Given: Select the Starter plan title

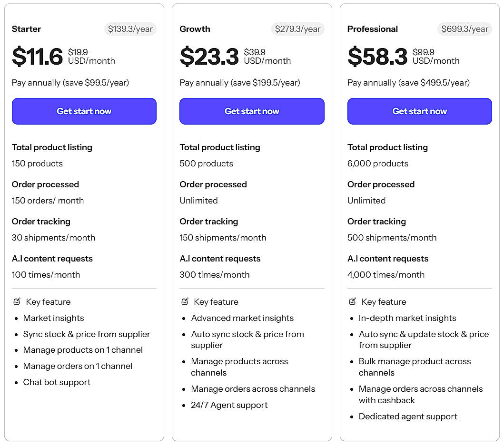Looking at the screenshot, I should coord(26,29).
